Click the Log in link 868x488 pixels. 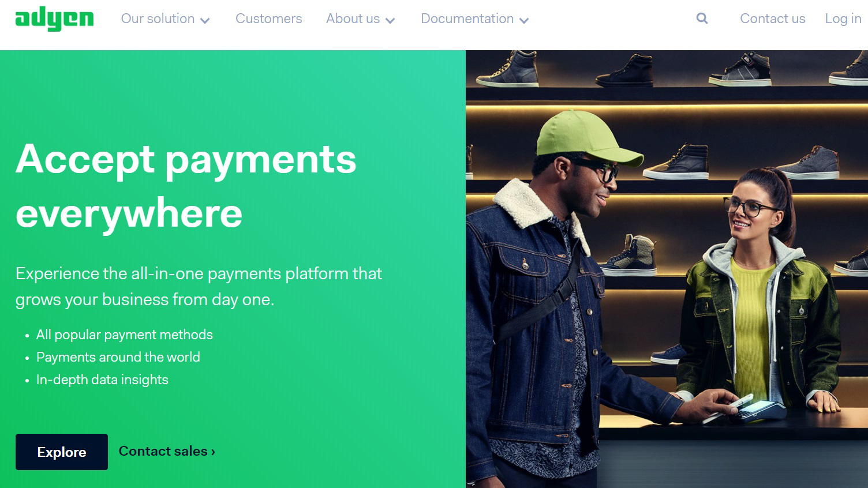point(843,18)
